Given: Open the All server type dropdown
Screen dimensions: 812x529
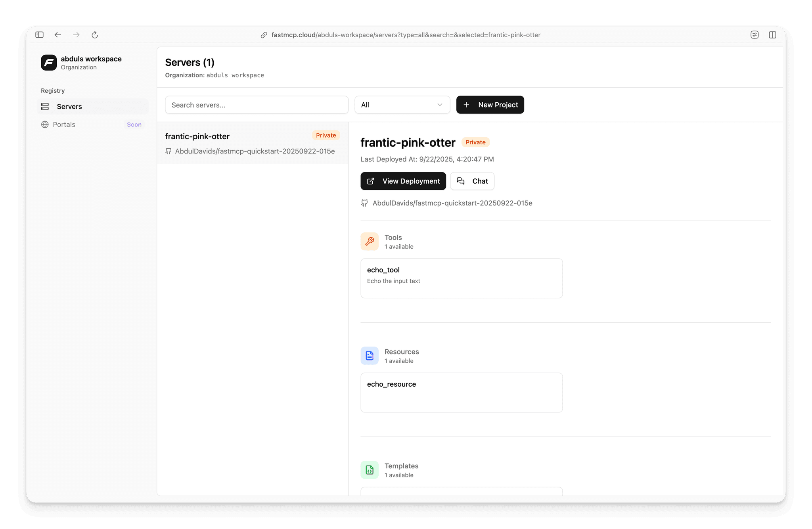Looking at the screenshot, I should pyautogui.click(x=402, y=105).
